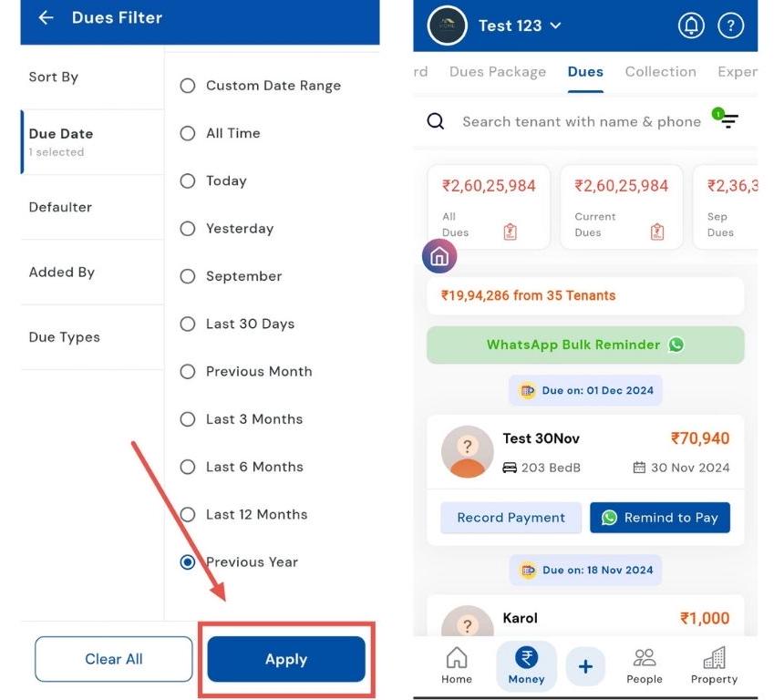
Task: Open the filter icon beside search
Action: [x=728, y=120]
